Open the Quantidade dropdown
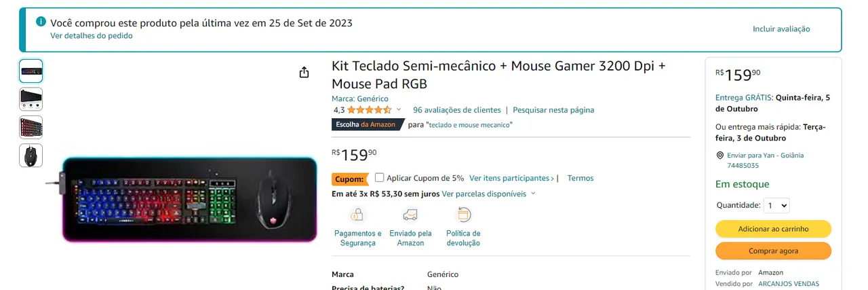Viewport: 868px width, 290px height. pyautogui.click(x=776, y=205)
